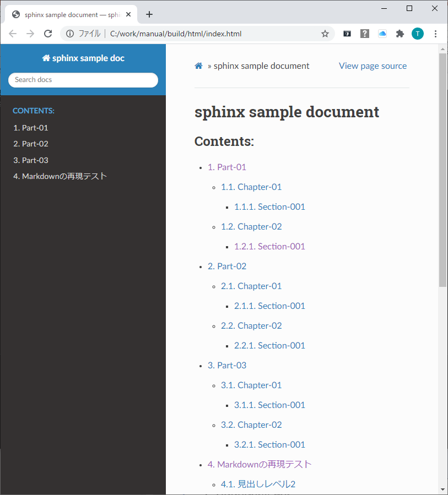Click the iCloud extension icon
The width and height of the screenshot is (448, 495).
(382, 34)
